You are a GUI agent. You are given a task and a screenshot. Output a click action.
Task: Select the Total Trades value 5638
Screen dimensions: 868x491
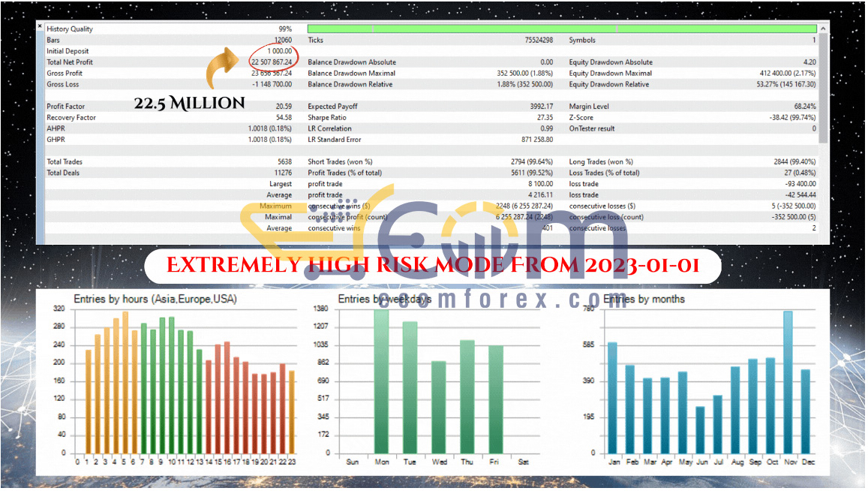point(285,162)
